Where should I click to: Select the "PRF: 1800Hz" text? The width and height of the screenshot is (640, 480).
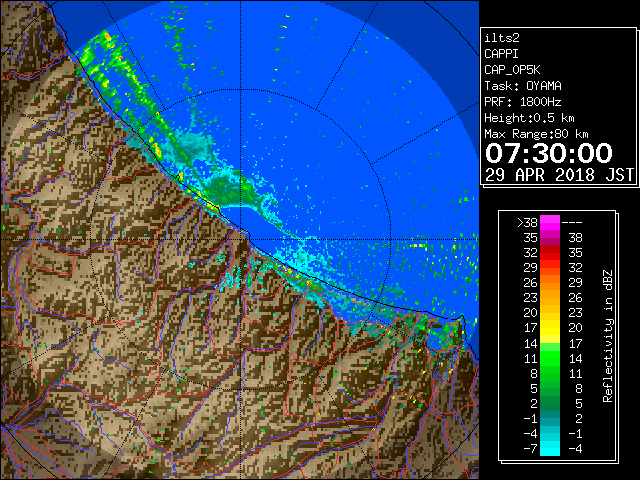[523, 102]
